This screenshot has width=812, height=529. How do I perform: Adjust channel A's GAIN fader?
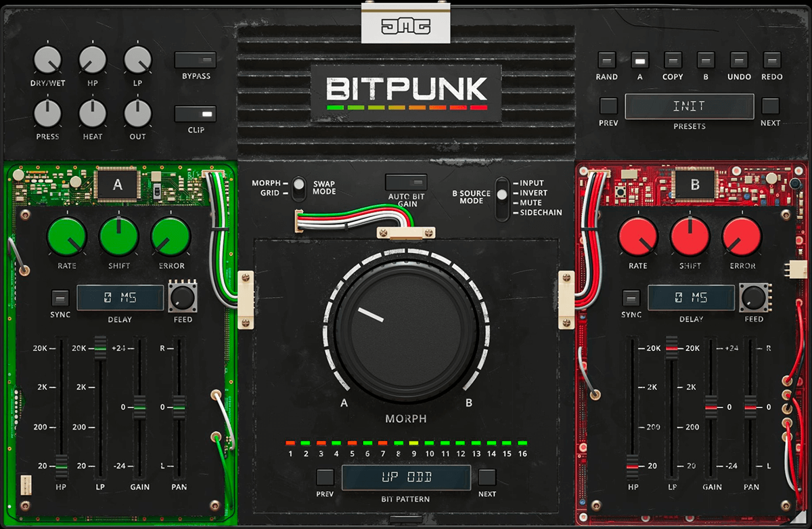[x=139, y=406]
